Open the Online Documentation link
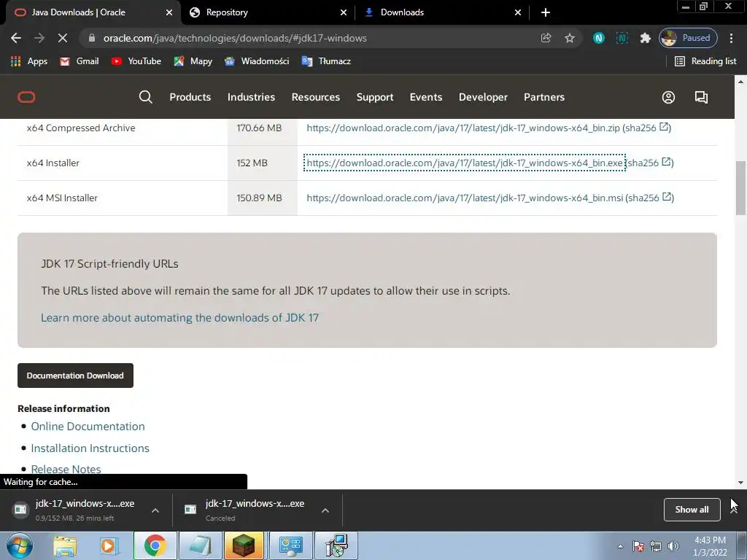The height and width of the screenshot is (560, 747). (88, 426)
